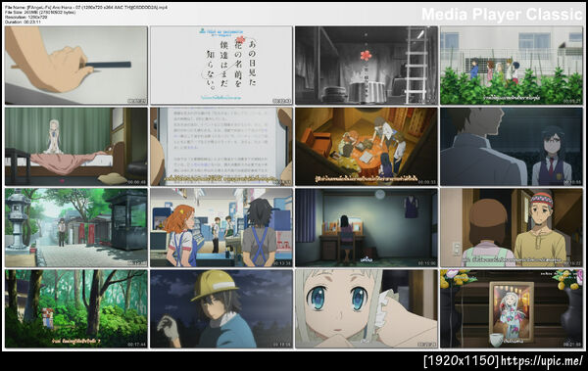Select the Japanese title card thumbnail
This screenshot has width=588, height=371.
point(221,66)
